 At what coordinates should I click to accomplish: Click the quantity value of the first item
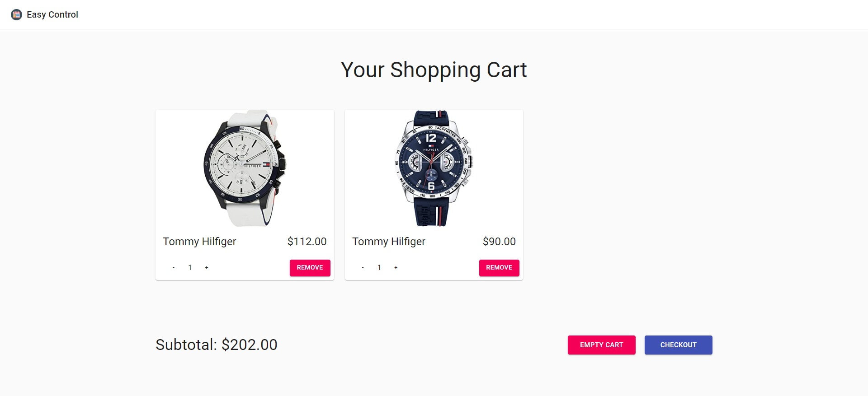coord(190,267)
